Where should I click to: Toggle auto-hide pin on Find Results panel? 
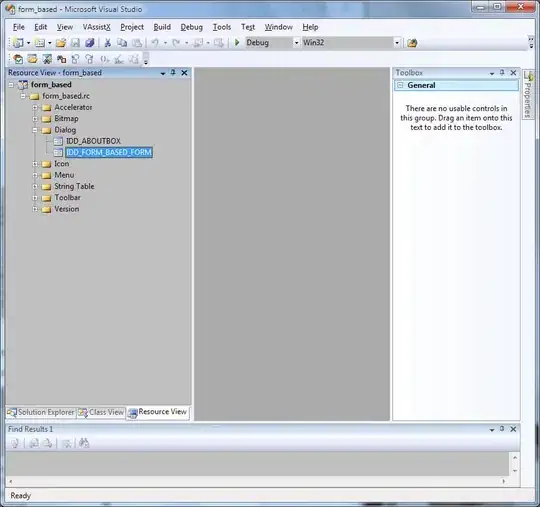pyautogui.click(x=502, y=429)
